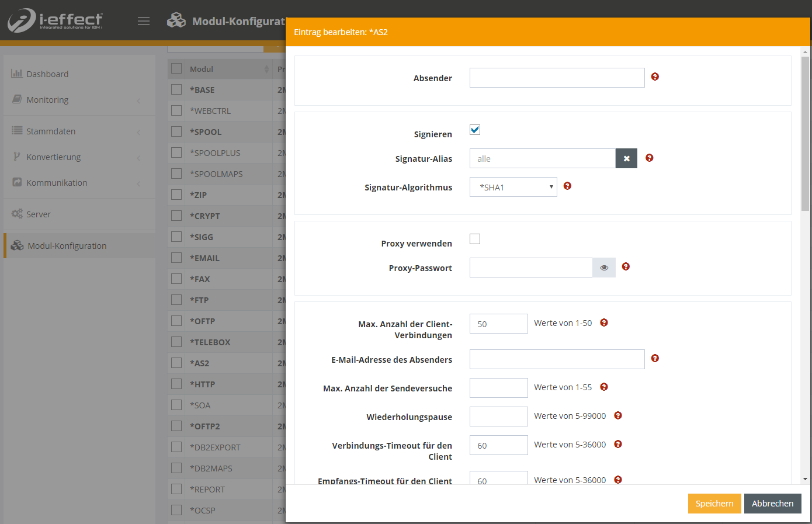Click help icon for Max. Anzahl der Sendeversuche
This screenshot has height=524, width=812.
pos(604,387)
